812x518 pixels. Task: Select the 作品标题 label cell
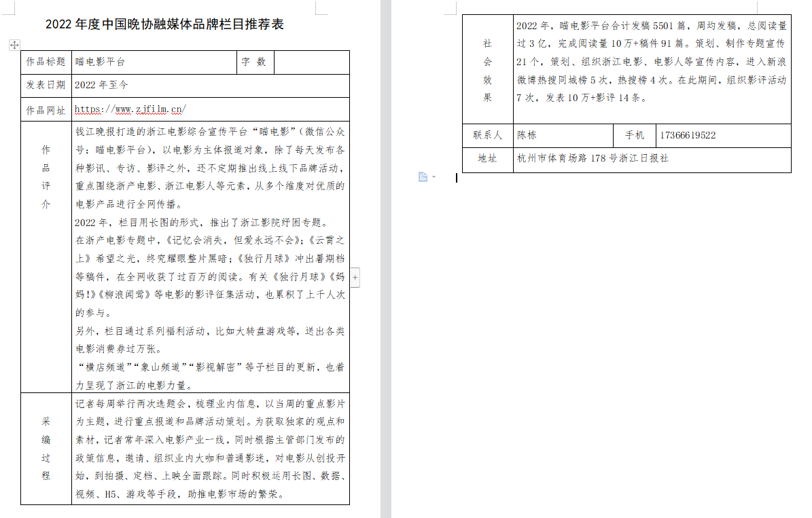(x=46, y=62)
